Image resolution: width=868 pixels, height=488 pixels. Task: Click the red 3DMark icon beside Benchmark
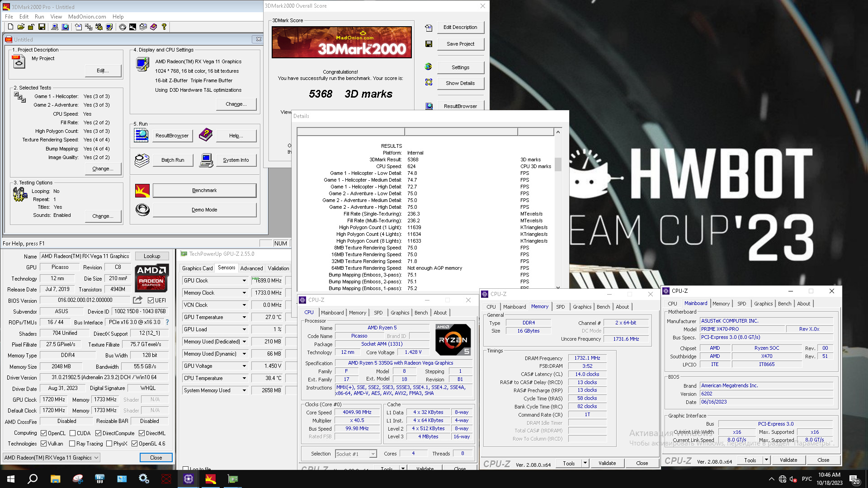(x=142, y=191)
